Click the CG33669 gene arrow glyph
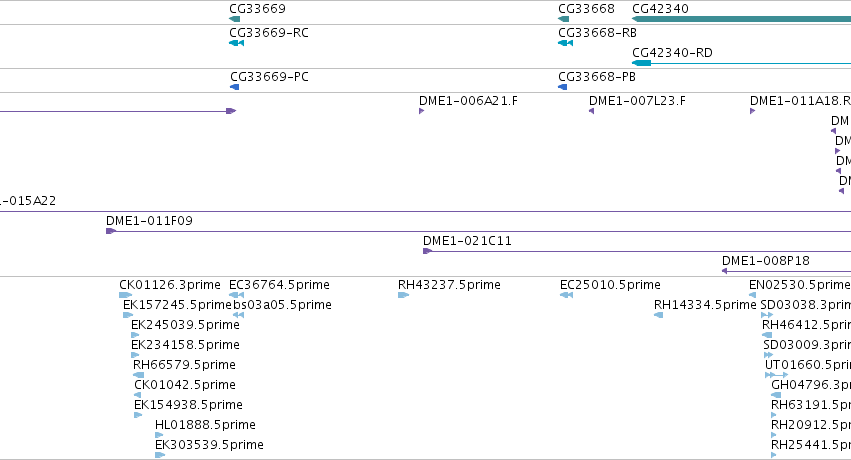This screenshot has height=460, width=851. [234, 19]
